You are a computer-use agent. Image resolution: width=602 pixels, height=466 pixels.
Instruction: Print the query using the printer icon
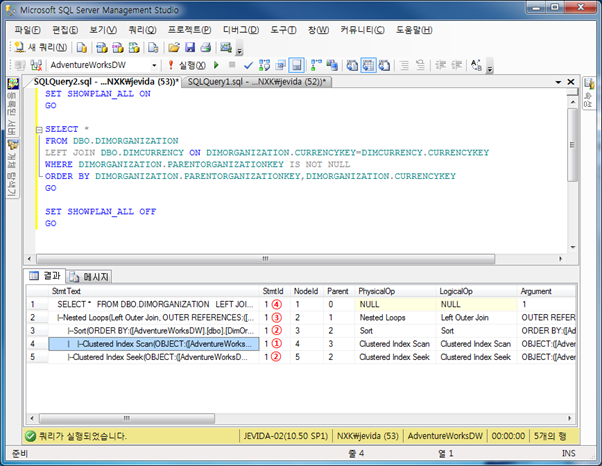206,47
